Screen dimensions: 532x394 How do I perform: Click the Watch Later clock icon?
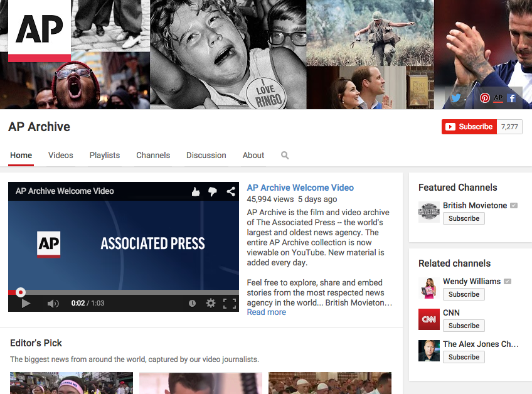coord(192,303)
